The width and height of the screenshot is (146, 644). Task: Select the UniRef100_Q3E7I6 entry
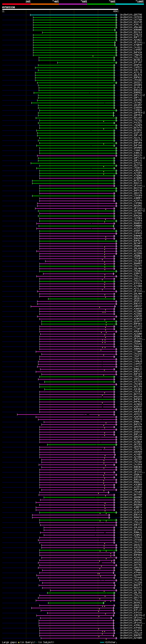point(131,70)
